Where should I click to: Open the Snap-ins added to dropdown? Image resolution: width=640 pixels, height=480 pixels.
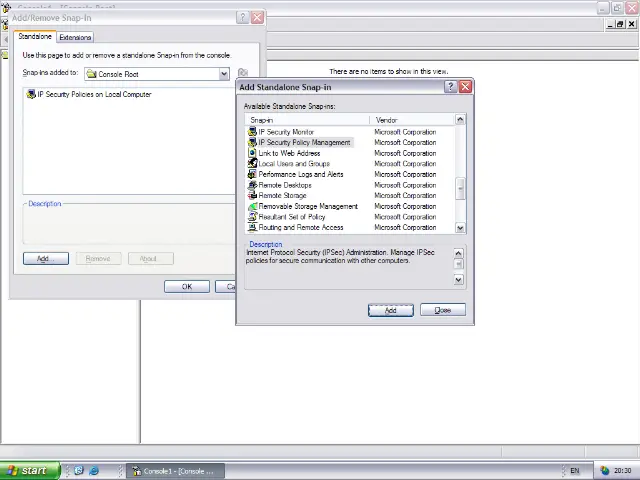coord(224,74)
